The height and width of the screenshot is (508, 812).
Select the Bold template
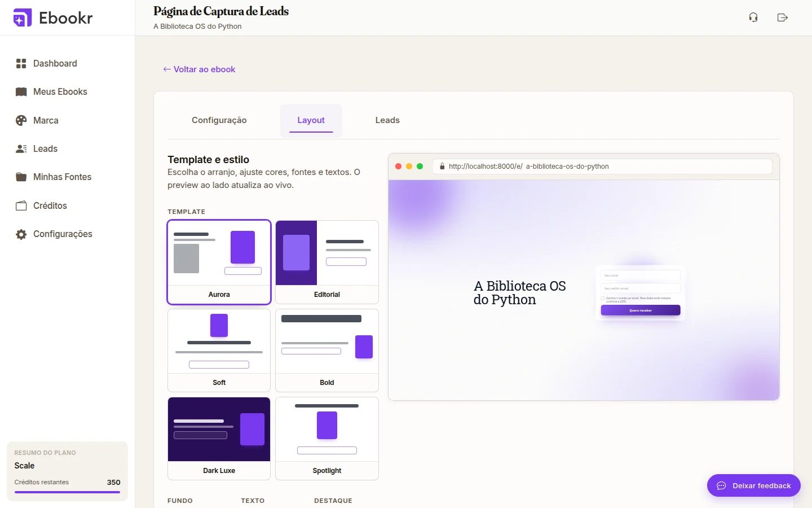tap(327, 351)
